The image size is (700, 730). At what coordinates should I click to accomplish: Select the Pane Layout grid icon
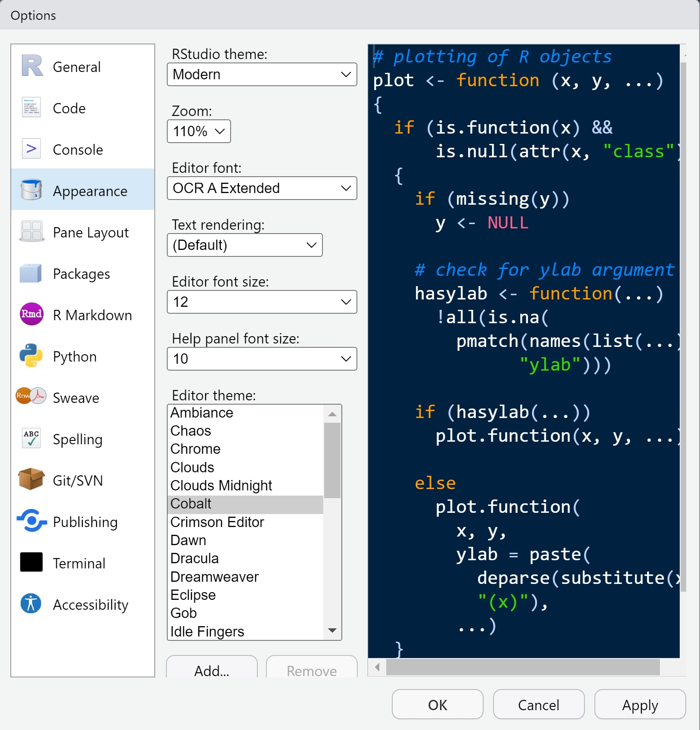pyautogui.click(x=31, y=232)
